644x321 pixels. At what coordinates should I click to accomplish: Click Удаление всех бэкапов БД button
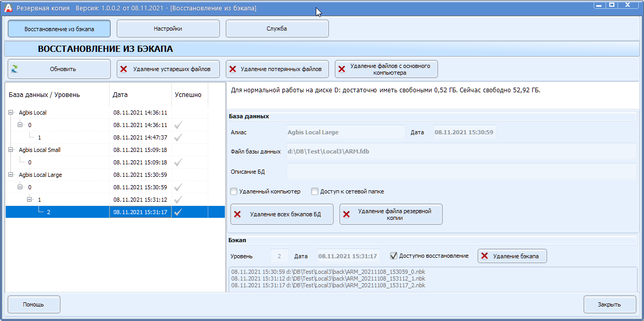282,214
